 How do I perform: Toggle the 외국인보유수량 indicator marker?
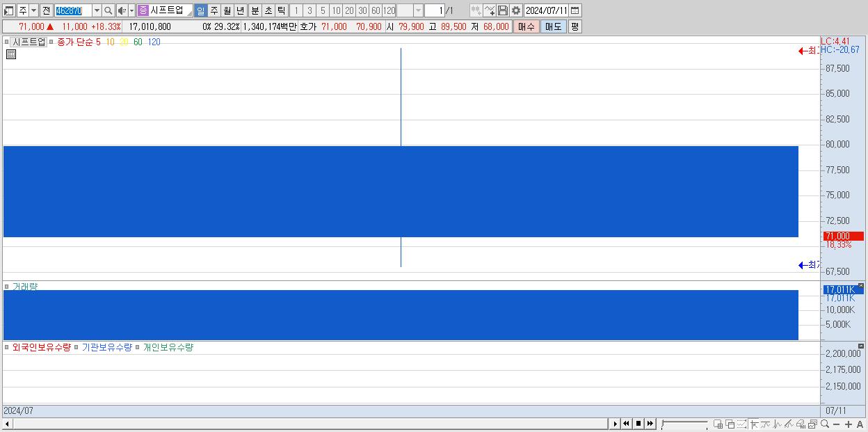7,347
